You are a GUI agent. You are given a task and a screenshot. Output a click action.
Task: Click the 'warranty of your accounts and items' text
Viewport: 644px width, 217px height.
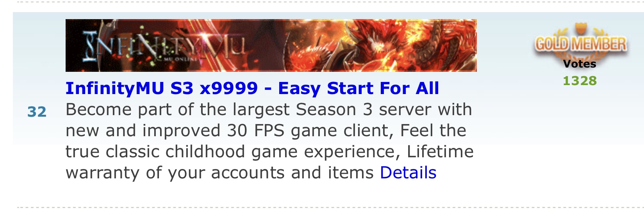click(x=220, y=173)
